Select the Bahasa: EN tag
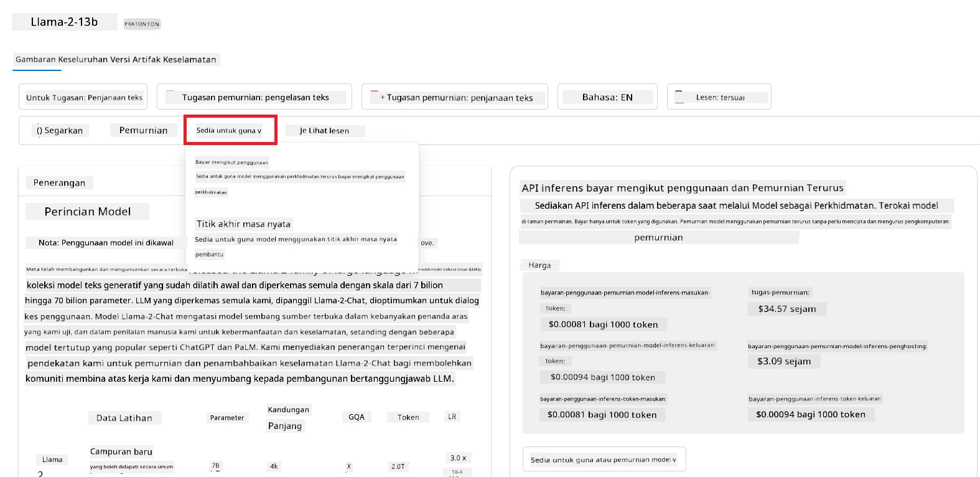This screenshot has width=980, height=477. (607, 97)
